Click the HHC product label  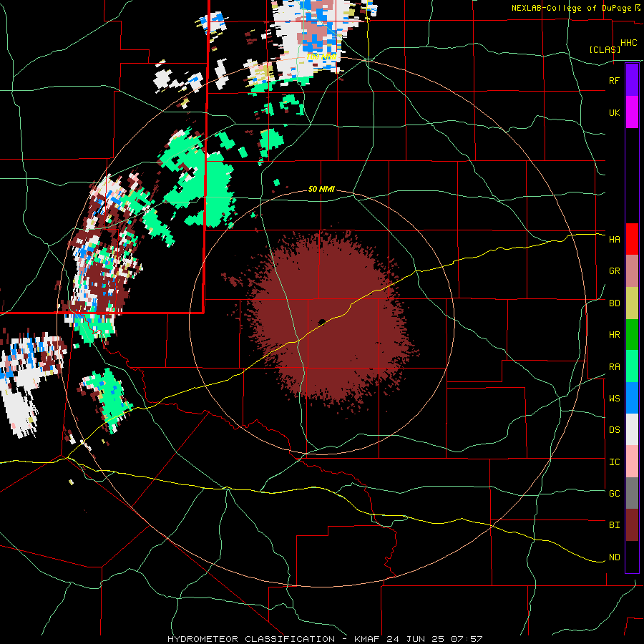pos(628,43)
